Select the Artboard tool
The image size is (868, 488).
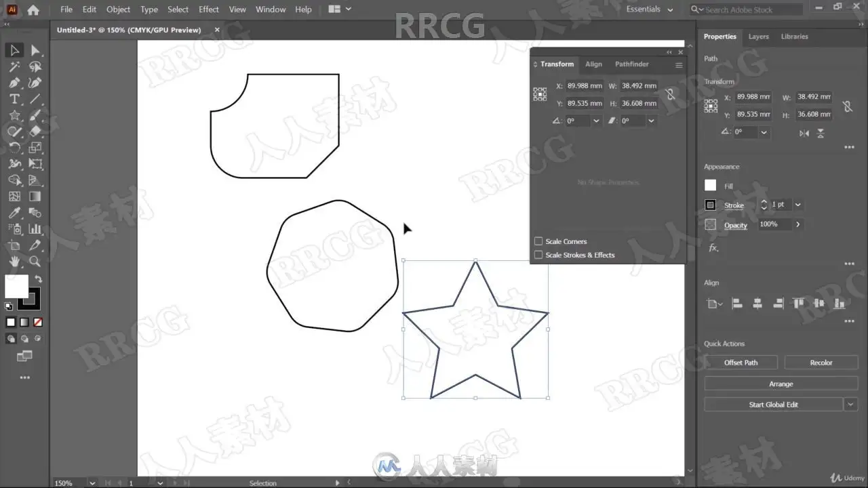(x=14, y=245)
